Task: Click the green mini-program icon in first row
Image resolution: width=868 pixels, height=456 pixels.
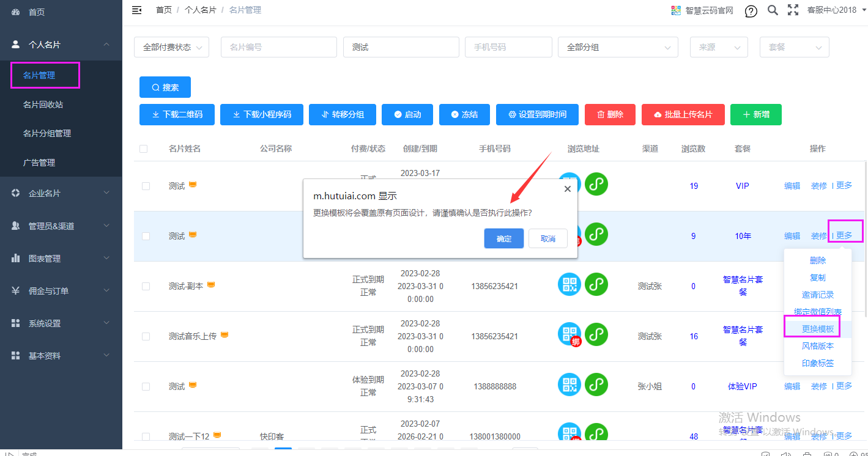Action: (596, 184)
